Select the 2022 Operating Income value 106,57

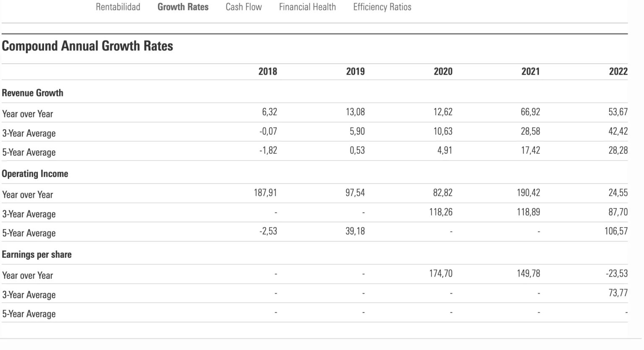(x=616, y=231)
